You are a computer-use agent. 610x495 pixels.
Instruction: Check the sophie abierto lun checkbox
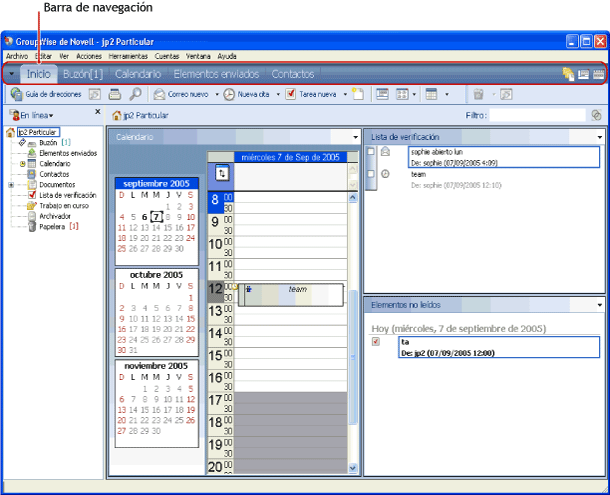371,151
